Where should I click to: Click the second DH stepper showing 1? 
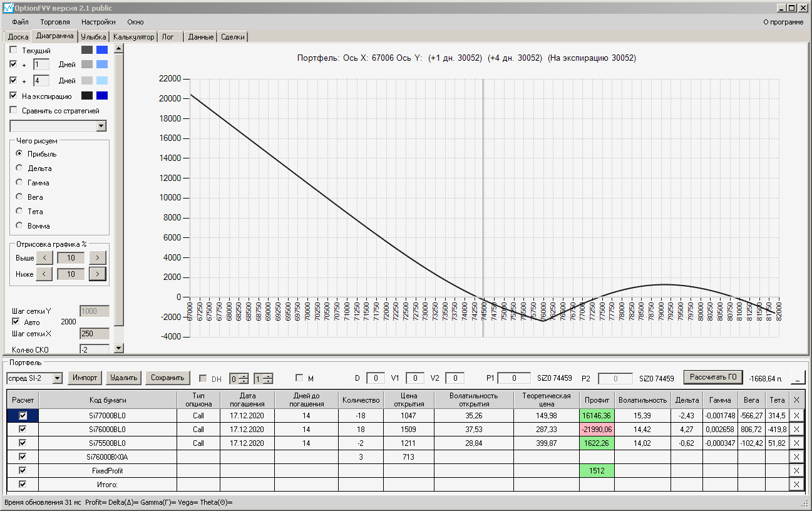point(264,378)
